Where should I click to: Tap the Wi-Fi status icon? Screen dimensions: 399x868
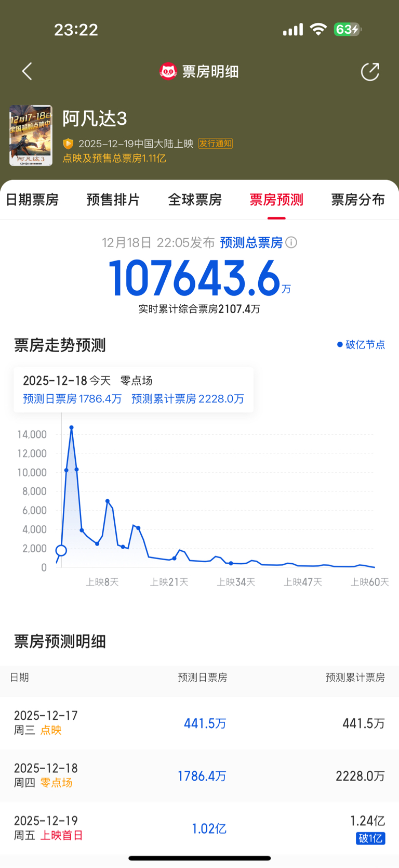(x=318, y=29)
